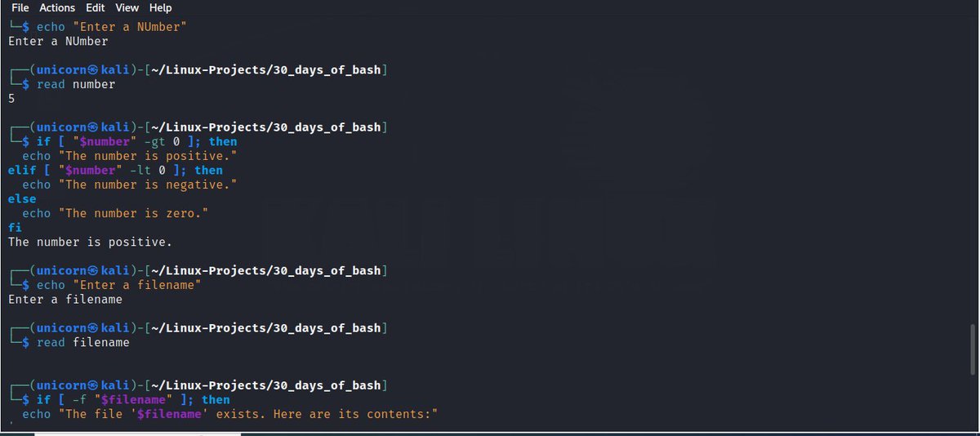Viewport: 980px width, 436px height.
Task: Click the echo "The file '$filename' exists" line
Action: pyautogui.click(x=230, y=414)
